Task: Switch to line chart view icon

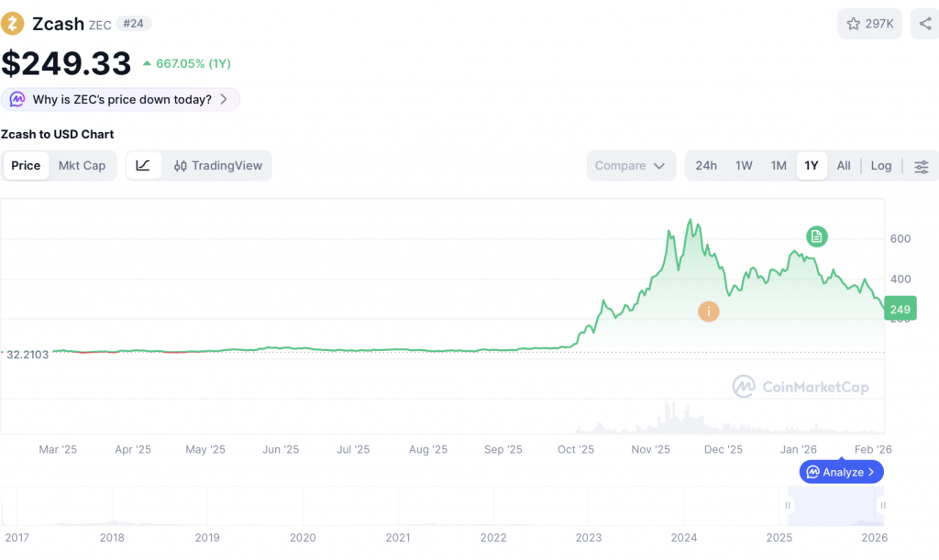Action: [x=143, y=166]
